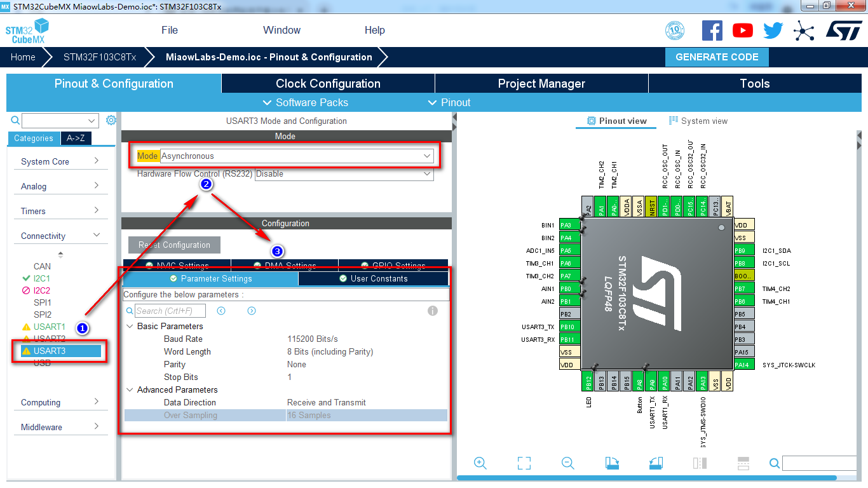
Task: Open ST's Twitter page icon
Action: [x=773, y=30]
